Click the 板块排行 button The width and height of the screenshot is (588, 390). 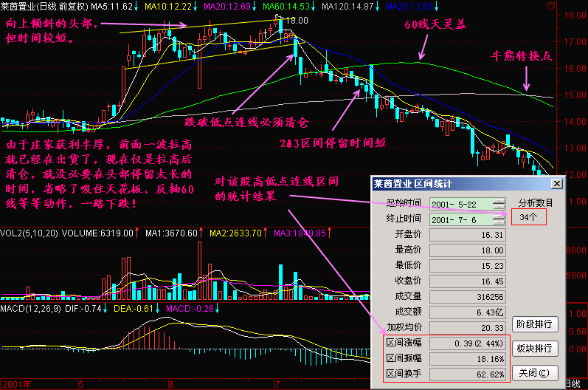click(x=536, y=349)
